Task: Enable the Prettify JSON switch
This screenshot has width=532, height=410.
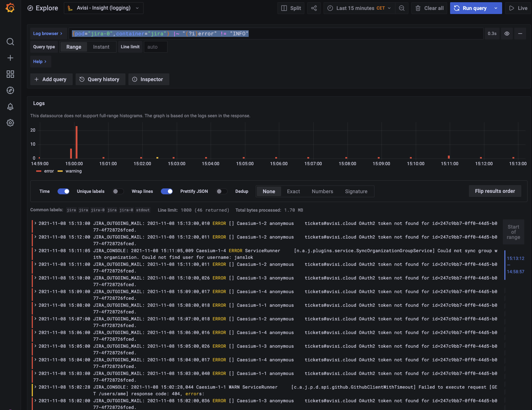Action: [x=222, y=191]
